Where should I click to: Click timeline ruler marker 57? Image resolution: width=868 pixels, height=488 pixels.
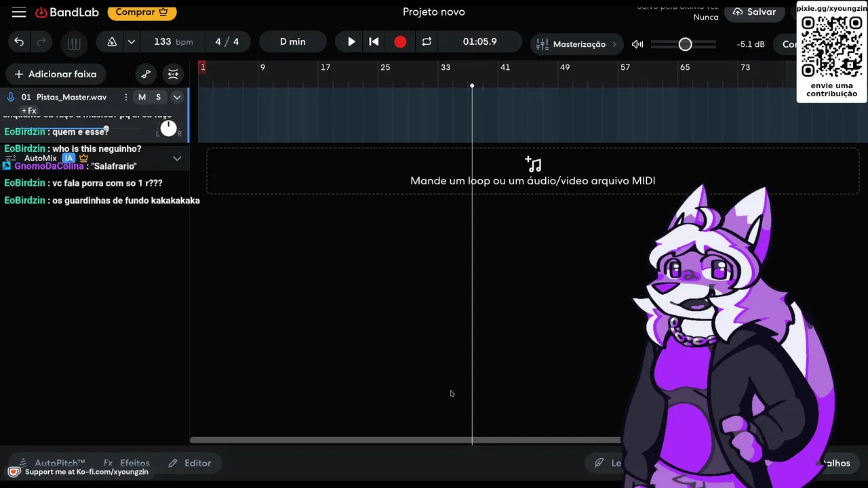click(625, 67)
